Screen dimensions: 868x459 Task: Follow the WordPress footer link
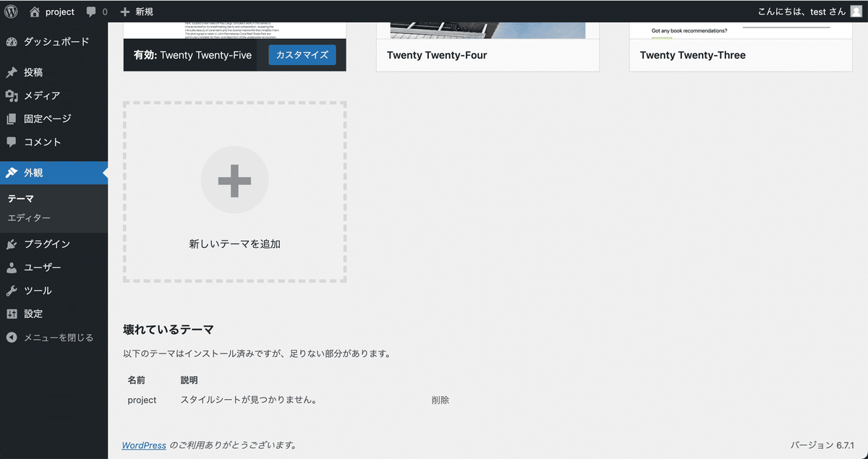(144, 445)
